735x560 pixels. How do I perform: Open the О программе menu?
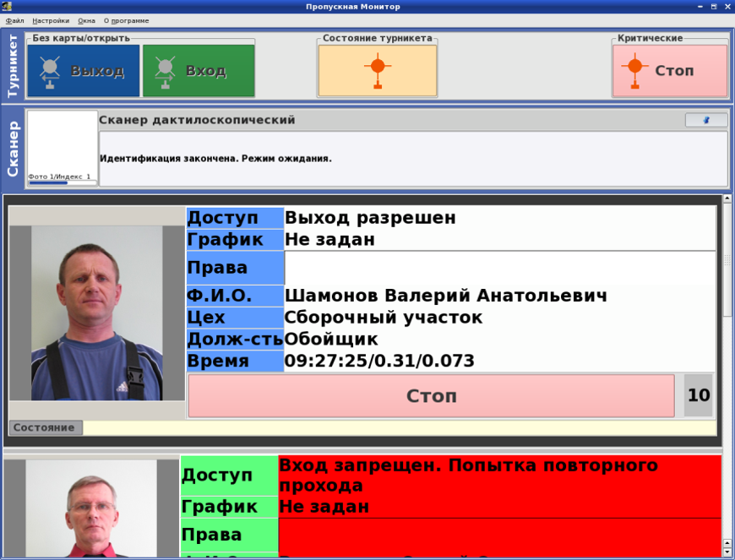tap(126, 20)
